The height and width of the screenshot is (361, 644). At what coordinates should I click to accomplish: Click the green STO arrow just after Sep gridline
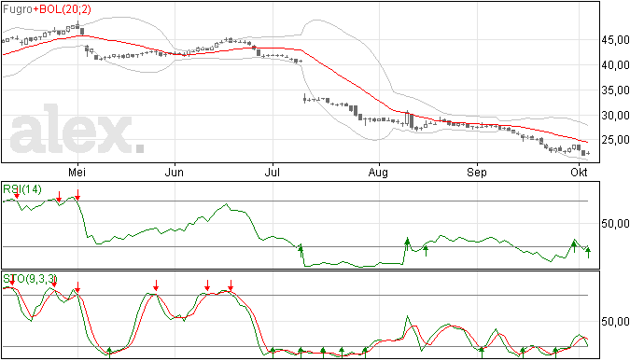point(482,352)
